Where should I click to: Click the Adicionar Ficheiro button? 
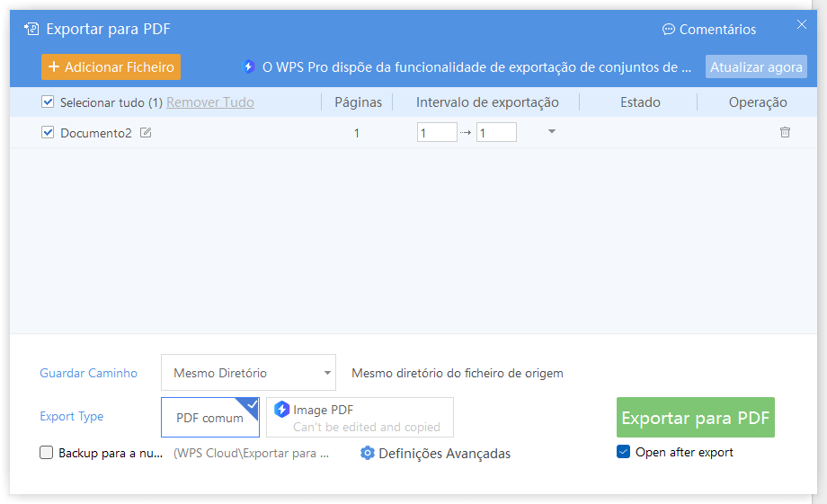(x=111, y=67)
